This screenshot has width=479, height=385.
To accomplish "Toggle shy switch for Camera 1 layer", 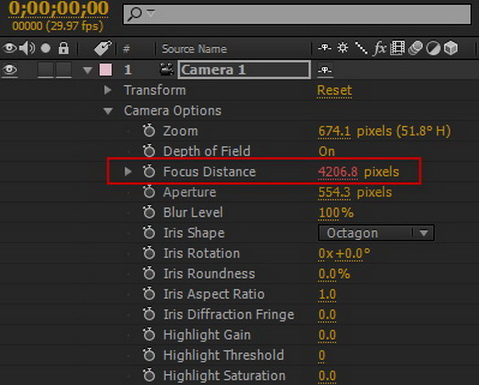I will point(324,70).
